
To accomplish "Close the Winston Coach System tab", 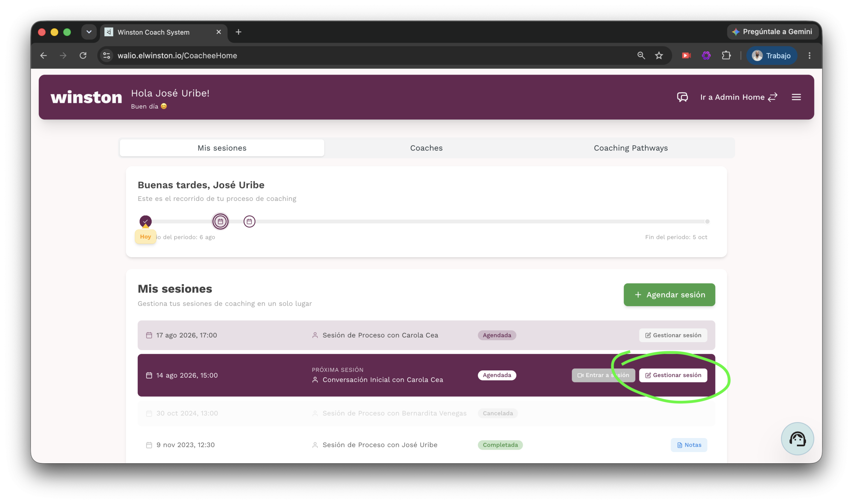I will coord(219,32).
